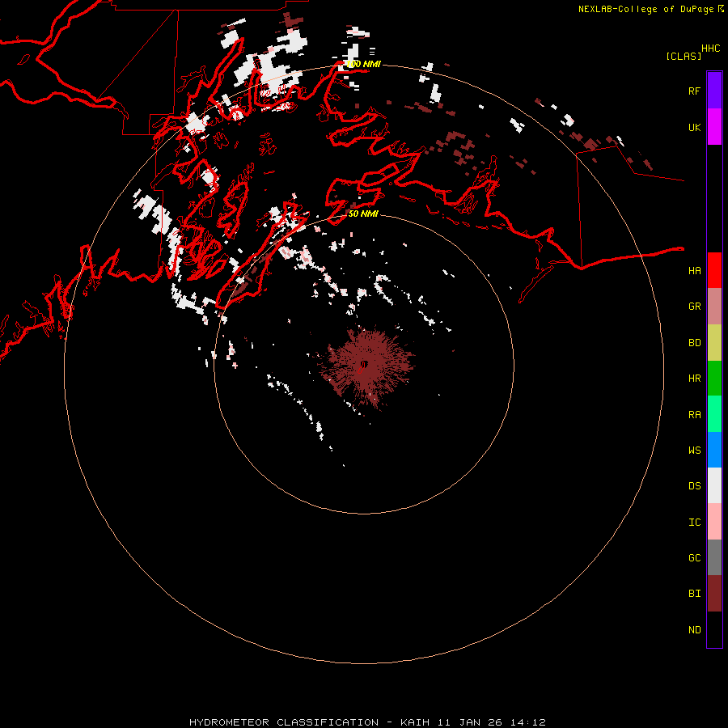Click the HA legend label
This screenshot has height=728, width=728.
pyautogui.click(x=694, y=270)
